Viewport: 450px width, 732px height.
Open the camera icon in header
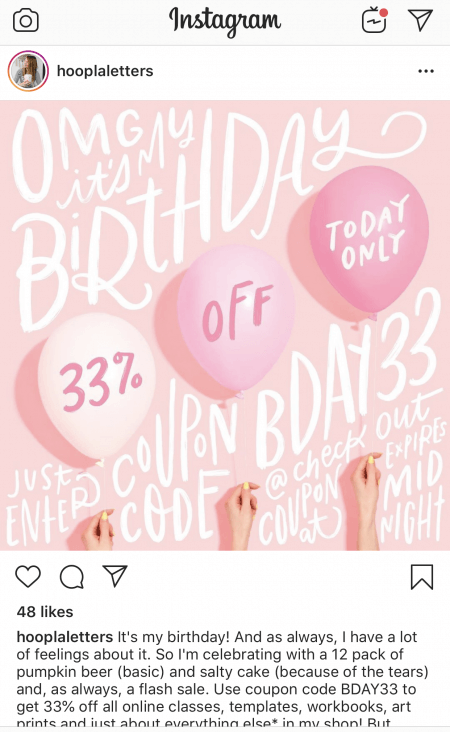(26, 21)
